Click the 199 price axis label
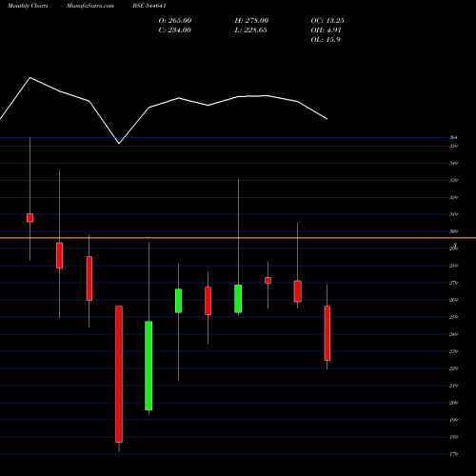Screen dimensions: 476x476 point(453,420)
